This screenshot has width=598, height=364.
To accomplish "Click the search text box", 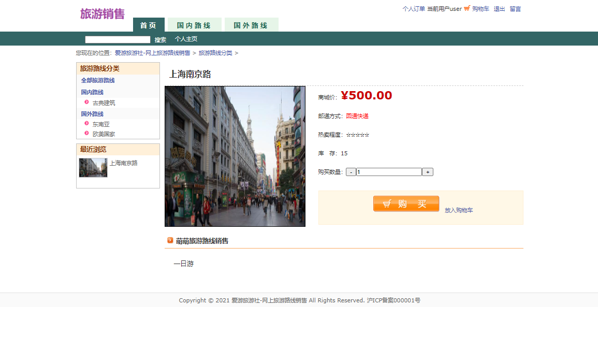I will [118, 39].
